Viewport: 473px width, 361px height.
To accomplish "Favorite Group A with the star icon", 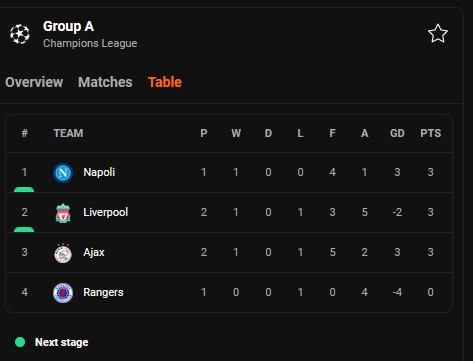I will tap(437, 33).
